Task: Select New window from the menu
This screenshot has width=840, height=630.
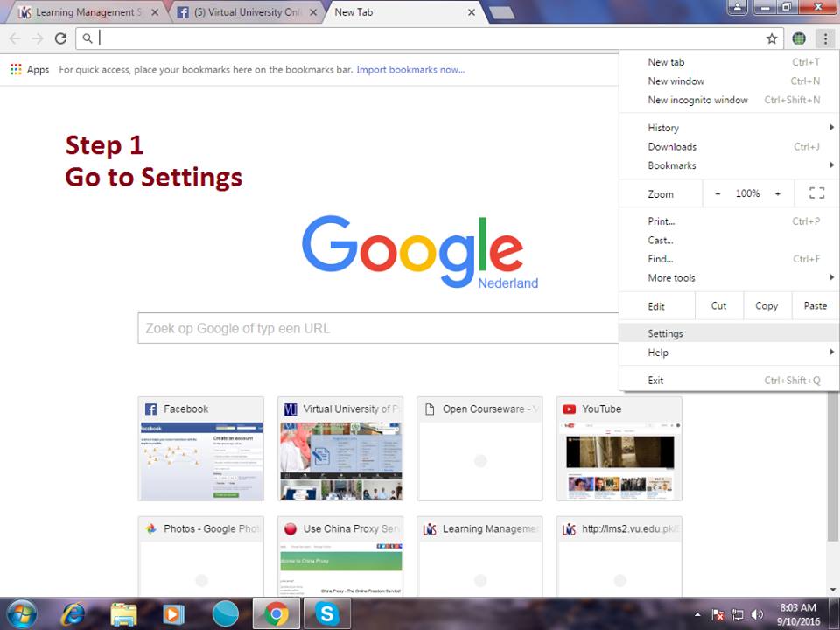Action: click(729, 80)
